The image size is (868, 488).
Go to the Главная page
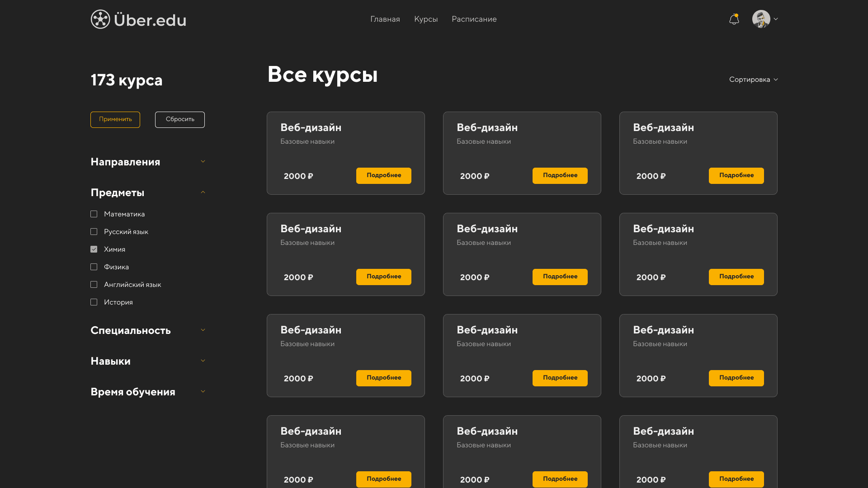[x=385, y=19]
